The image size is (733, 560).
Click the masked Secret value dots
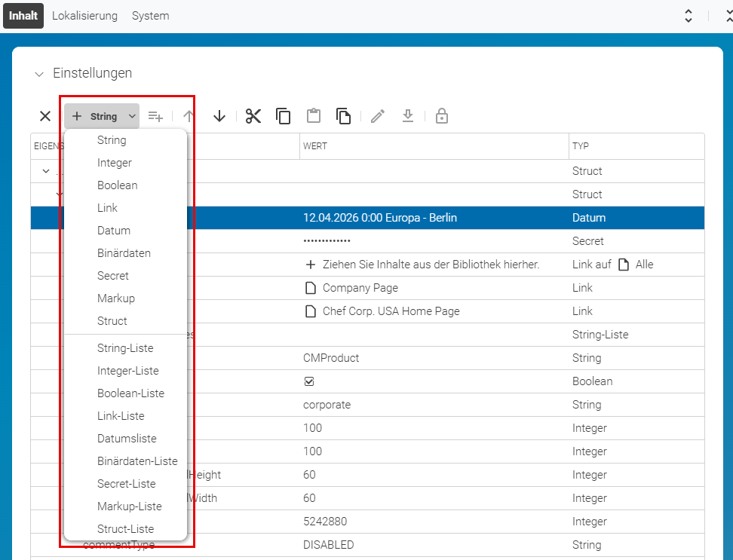point(327,241)
